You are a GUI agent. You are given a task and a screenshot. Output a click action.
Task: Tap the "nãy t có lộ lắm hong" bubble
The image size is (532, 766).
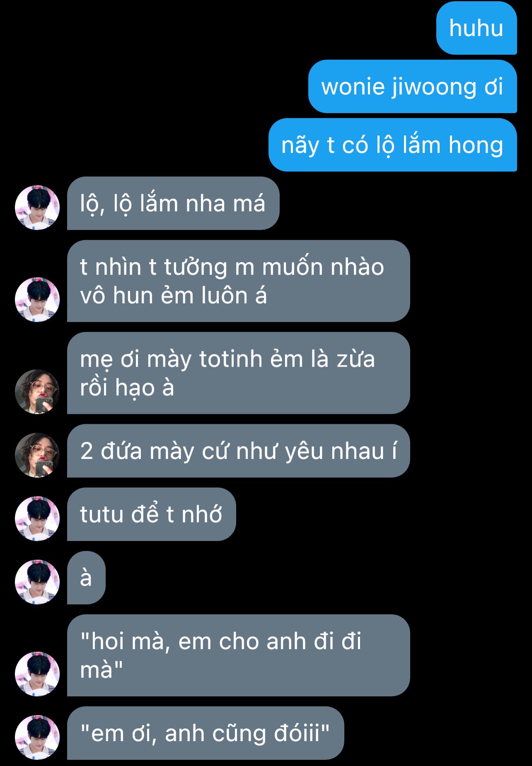coord(393,145)
